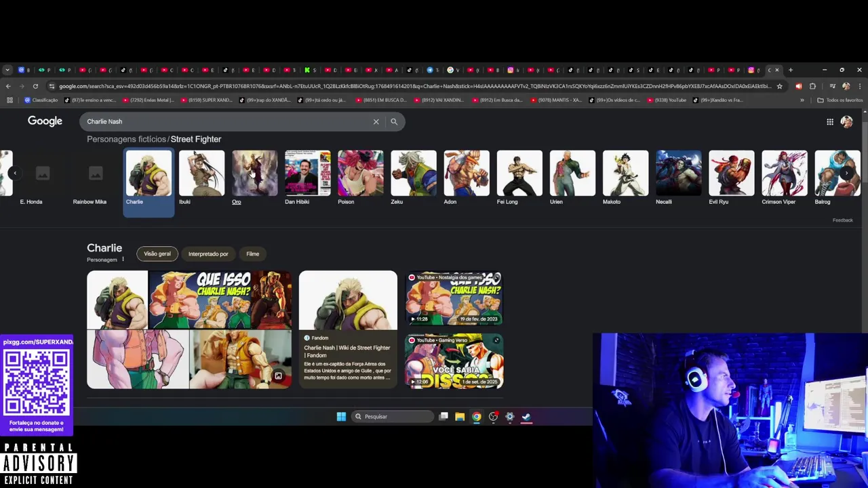868x488 pixels.
Task: Select the highlighted Charlie character card
Action: (149, 182)
